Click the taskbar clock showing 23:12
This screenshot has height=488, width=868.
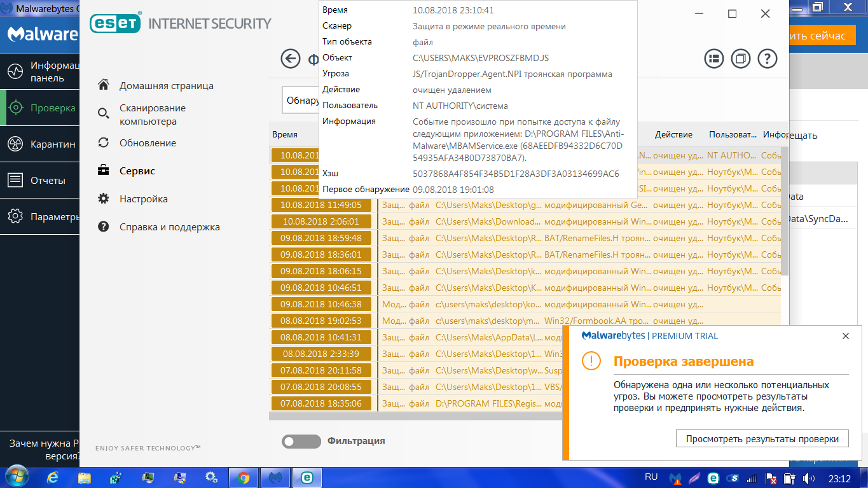click(839, 477)
